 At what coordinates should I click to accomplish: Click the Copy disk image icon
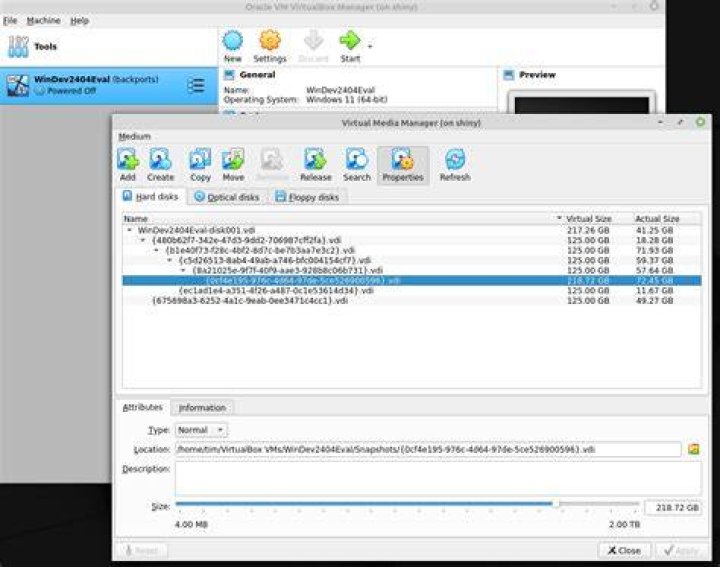tap(200, 159)
